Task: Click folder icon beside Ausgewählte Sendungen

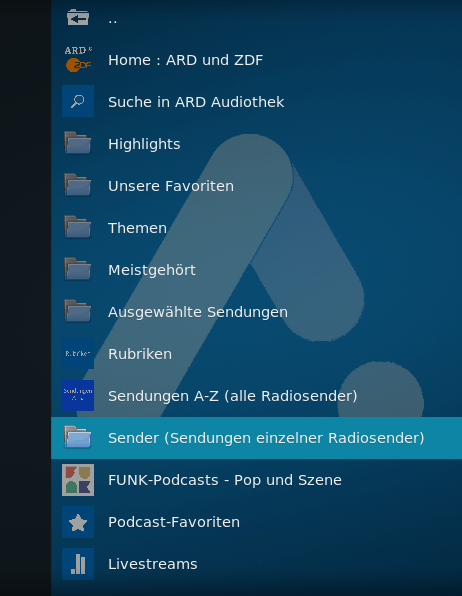Action: point(78,311)
